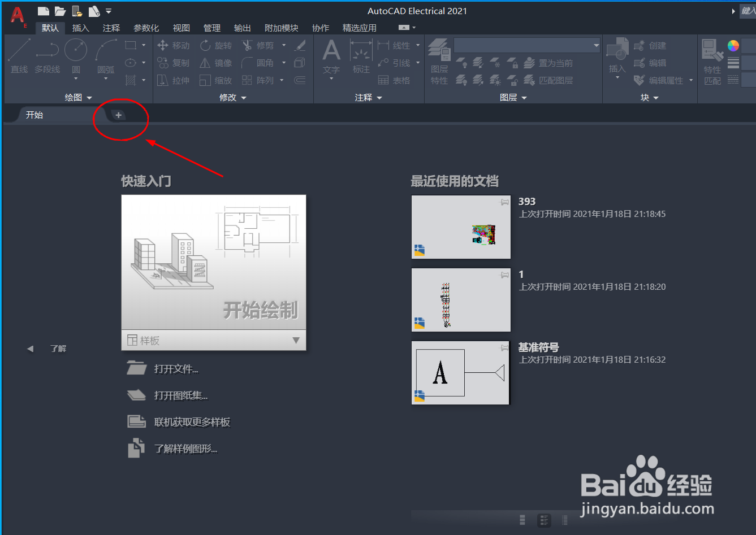Select the 直线 (Line) tool

[19, 56]
